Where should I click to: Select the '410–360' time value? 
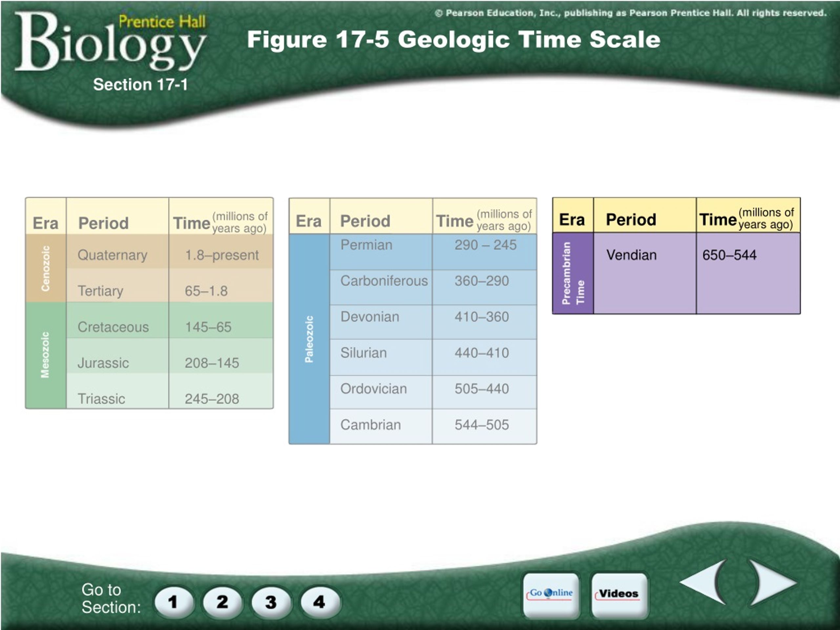click(482, 317)
